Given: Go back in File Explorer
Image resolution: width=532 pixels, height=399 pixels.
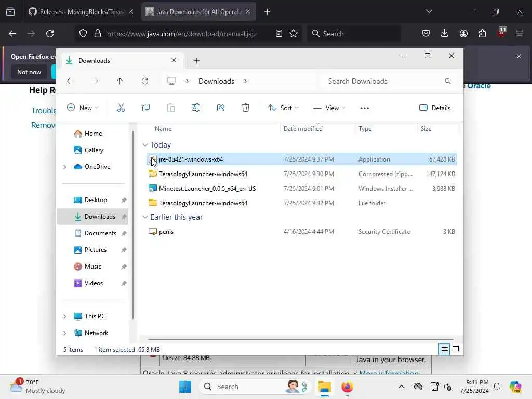Looking at the screenshot, I should (x=70, y=81).
